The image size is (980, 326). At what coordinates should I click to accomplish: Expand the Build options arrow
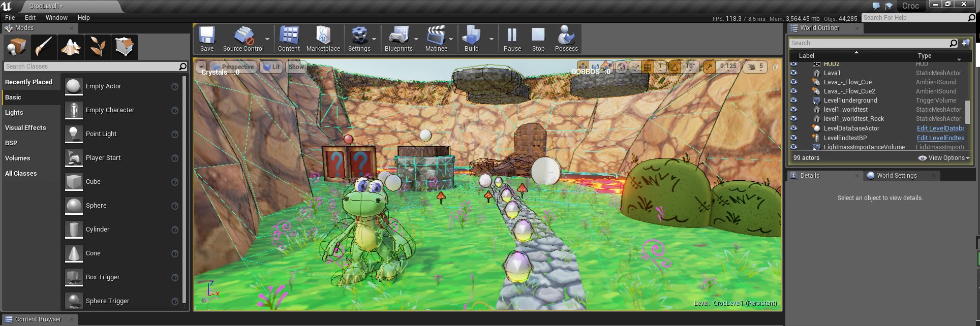pyautogui.click(x=491, y=39)
